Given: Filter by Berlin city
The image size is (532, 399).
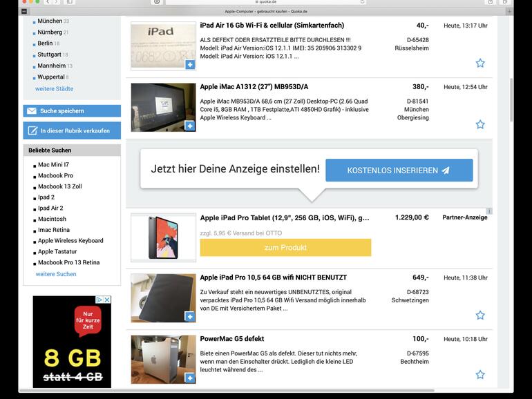Looking at the screenshot, I should pos(45,43).
